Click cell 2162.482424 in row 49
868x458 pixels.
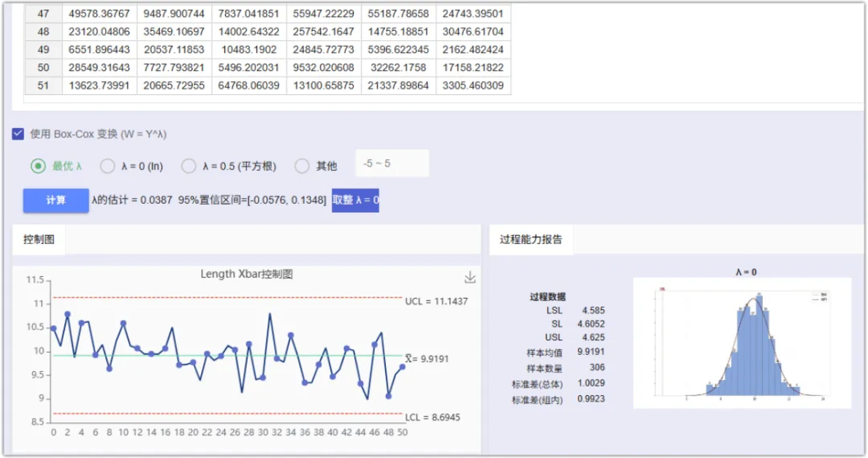click(x=473, y=50)
